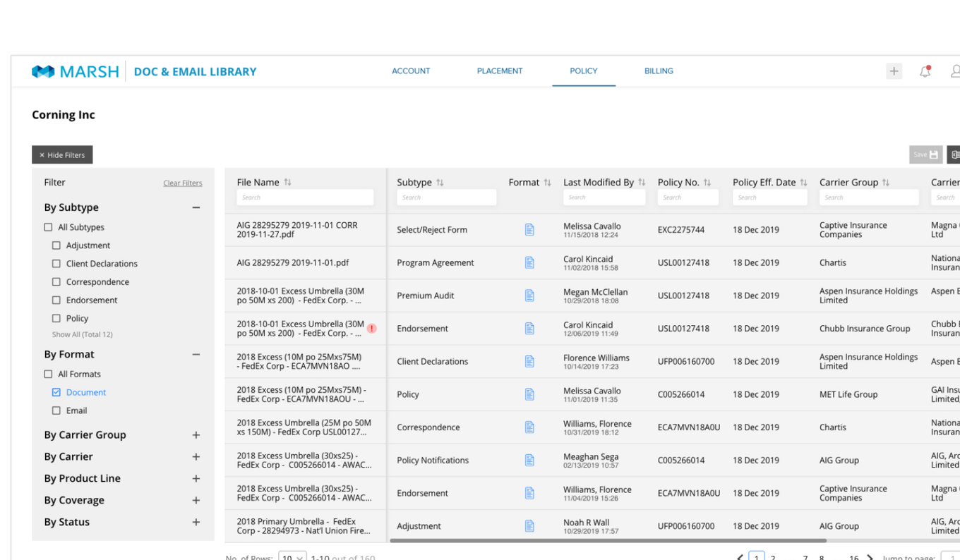Click document icon in Policy subtype row
The image size is (960, 560).
[x=529, y=394]
